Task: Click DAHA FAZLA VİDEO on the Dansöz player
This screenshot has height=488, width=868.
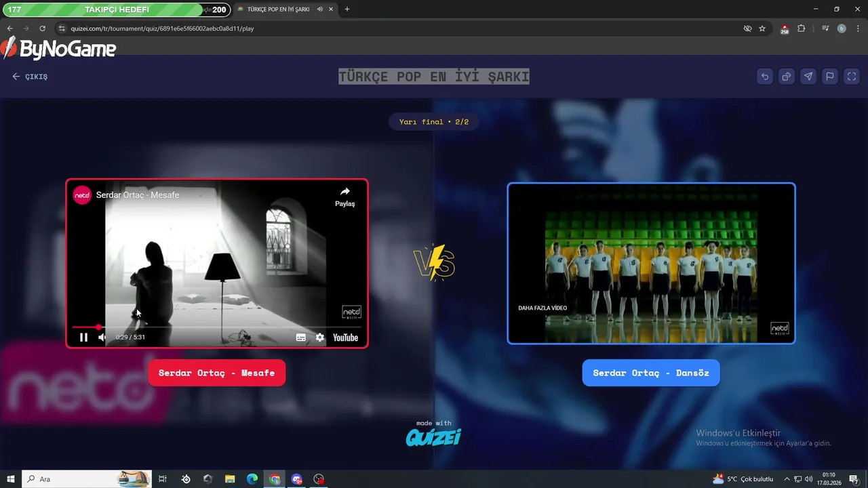Action: [x=542, y=308]
